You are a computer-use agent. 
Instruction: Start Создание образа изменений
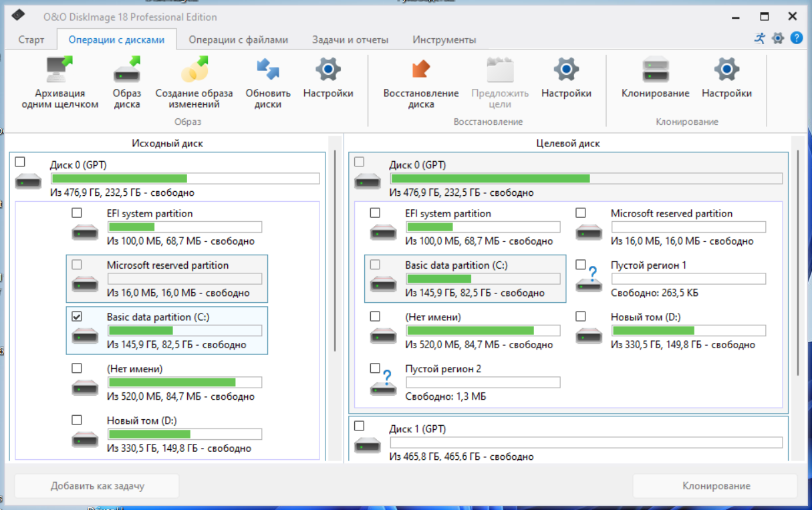tap(194, 82)
